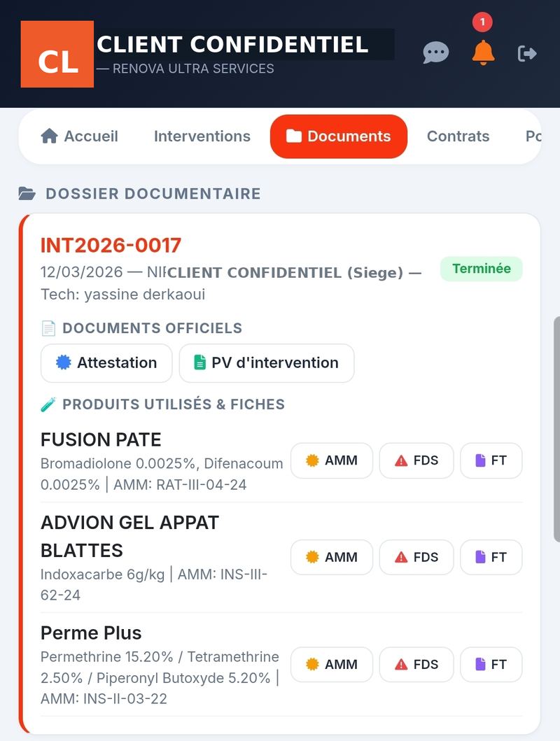The height and width of the screenshot is (741, 560).
Task: Click the logout arrow icon
Action: [x=527, y=53]
